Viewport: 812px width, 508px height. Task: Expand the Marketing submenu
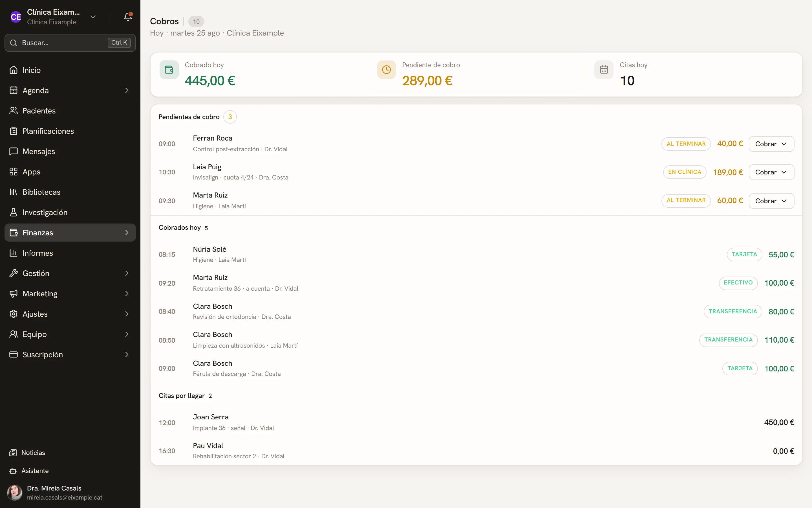point(127,294)
